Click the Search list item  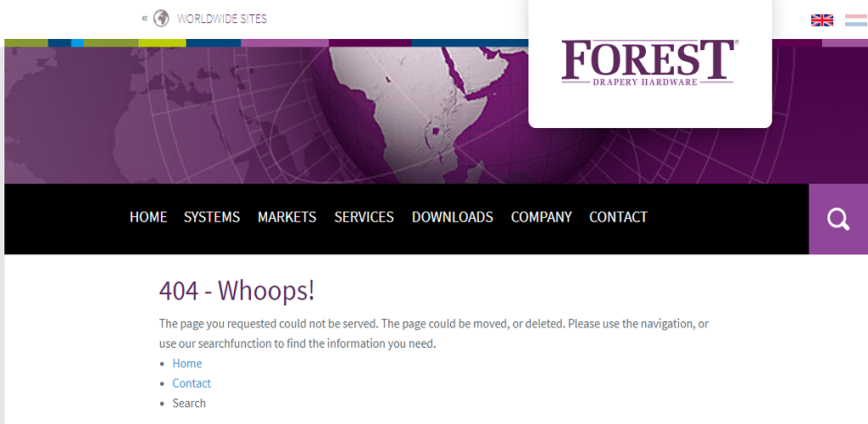pos(189,403)
